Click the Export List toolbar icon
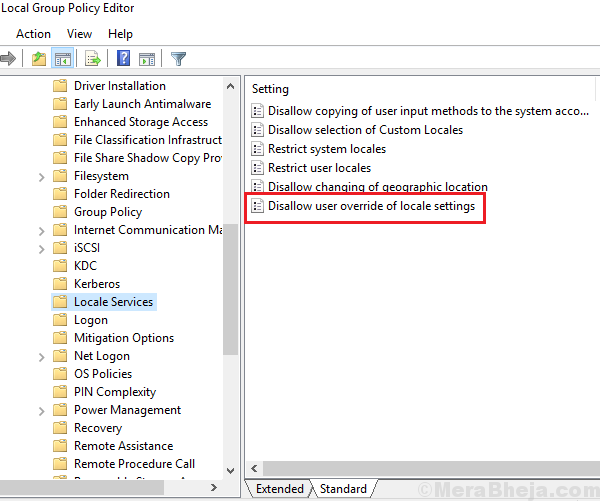Viewport: 600px width, 501px height. click(93, 59)
